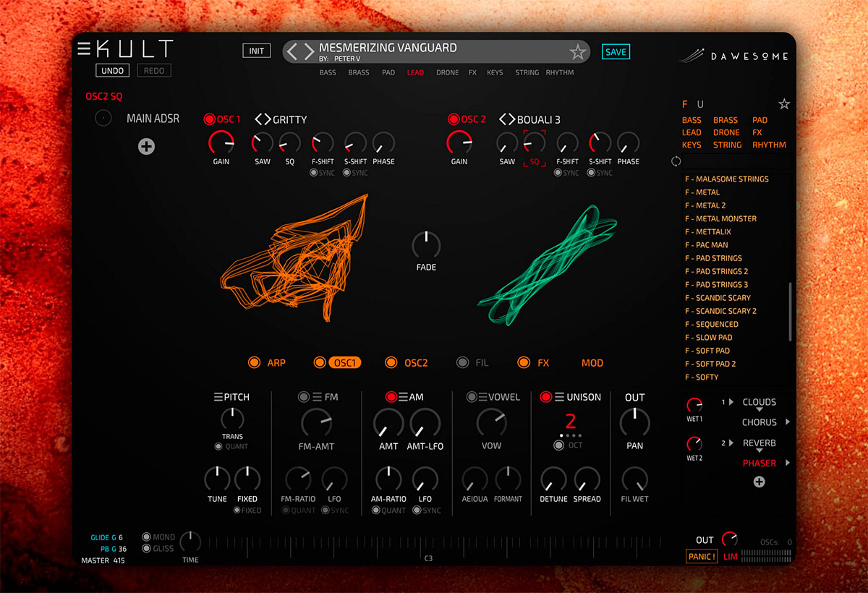
Task: Click the Dawesome logo
Action: pyautogui.click(x=733, y=54)
